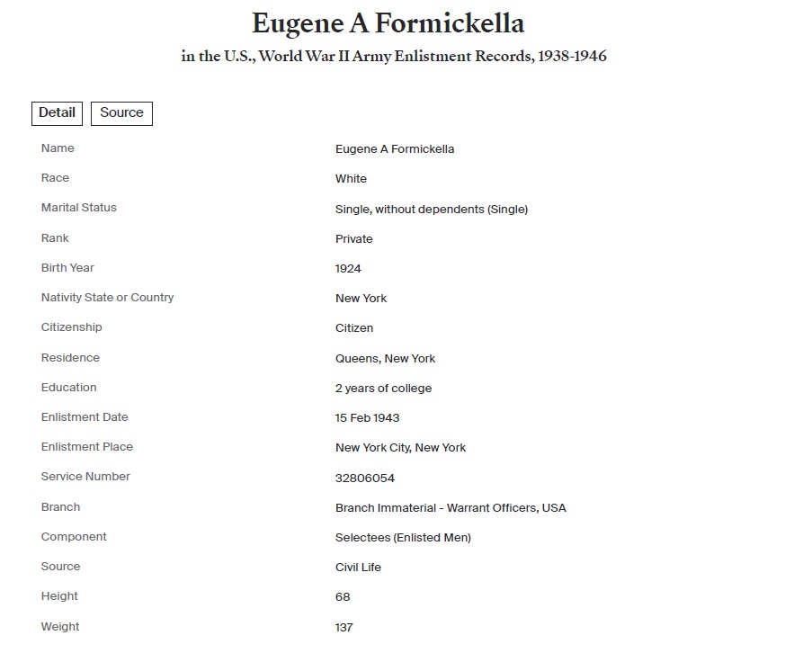Screen dimensions: 812x662
Task: Open the Source tab
Action: click(121, 113)
